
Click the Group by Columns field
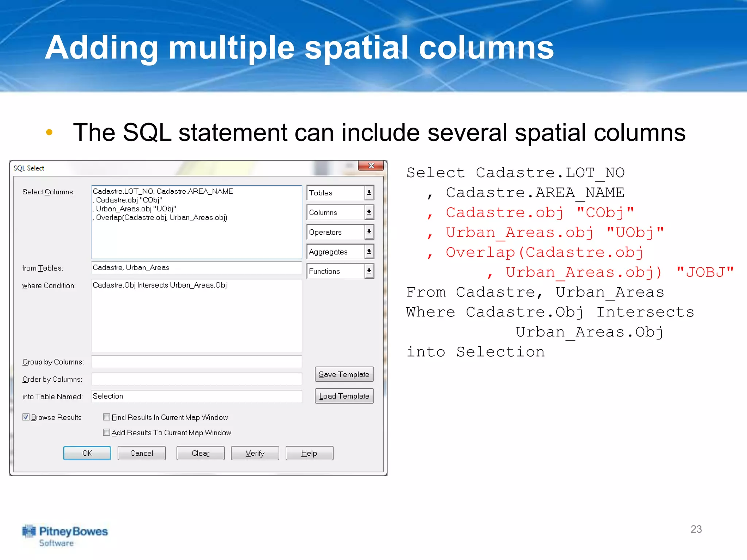196,362
